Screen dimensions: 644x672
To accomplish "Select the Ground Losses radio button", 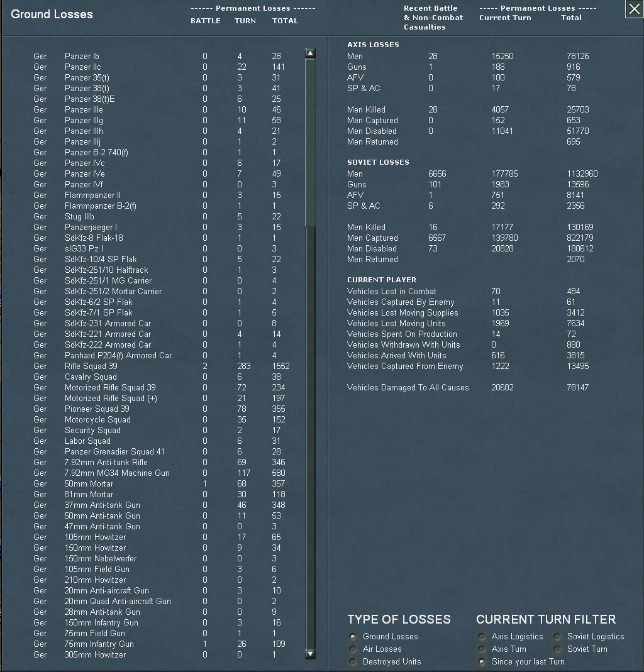I will click(353, 636).
